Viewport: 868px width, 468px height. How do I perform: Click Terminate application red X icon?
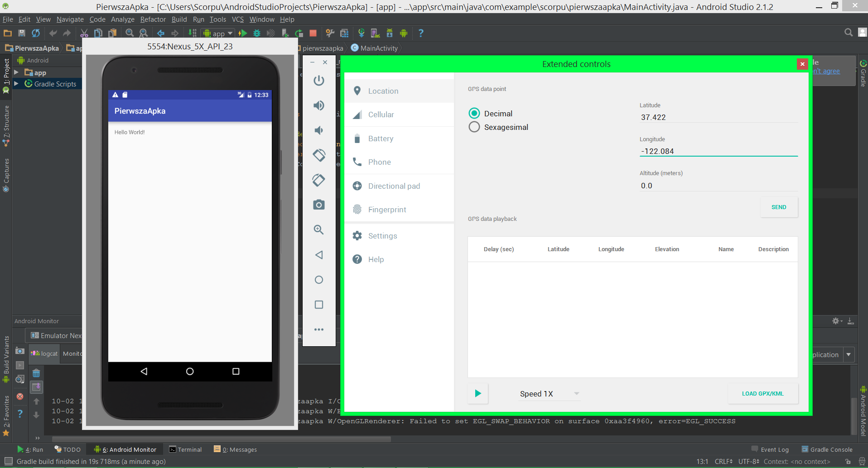pyautogui.click(x=20, y=396)
